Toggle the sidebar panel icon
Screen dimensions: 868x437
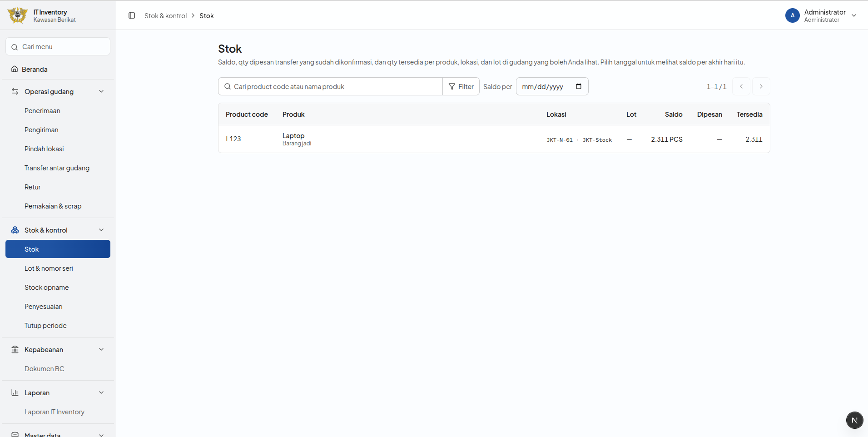click(x=132, y=15)
